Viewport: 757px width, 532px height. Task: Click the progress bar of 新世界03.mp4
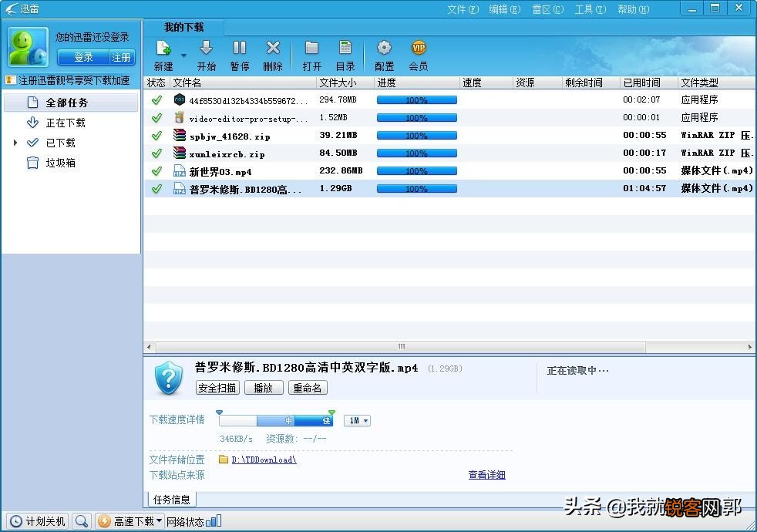(416, 171)
